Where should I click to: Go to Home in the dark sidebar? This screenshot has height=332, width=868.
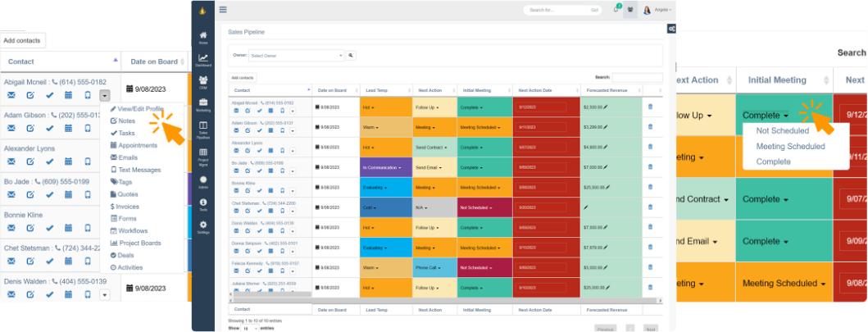tap(203, 38)
